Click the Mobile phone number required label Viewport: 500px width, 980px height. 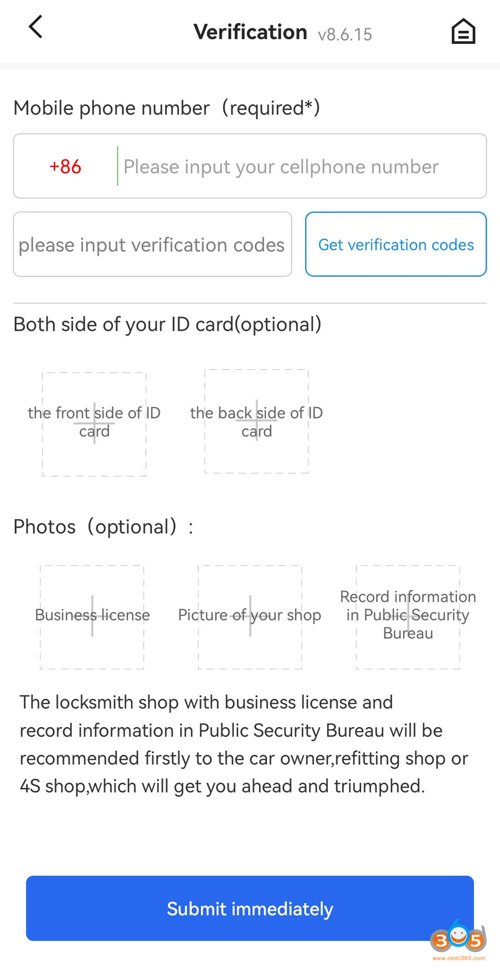(167, 108)
